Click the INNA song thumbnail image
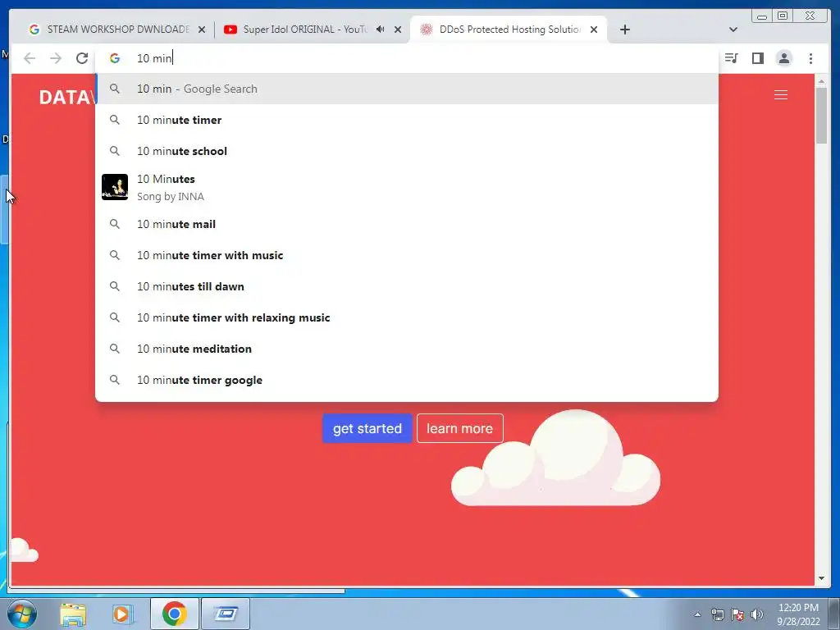The height and width of the screenshot is (630, 840). tap(115, 187)
